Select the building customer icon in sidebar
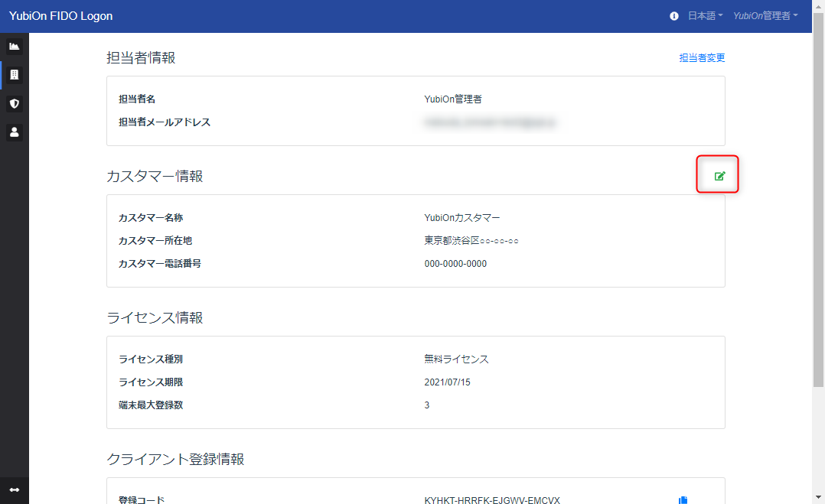825x504 pixels. pos(15,75)
